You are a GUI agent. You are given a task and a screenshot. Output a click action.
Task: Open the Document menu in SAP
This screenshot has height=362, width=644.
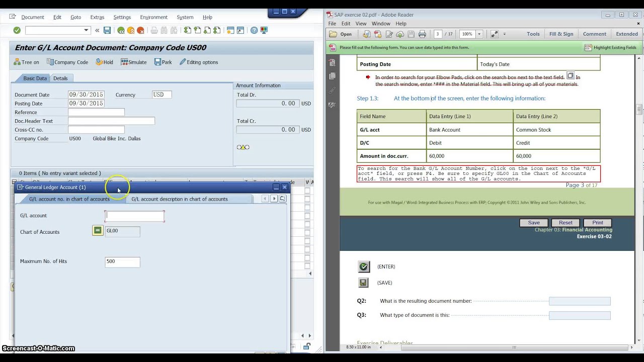click(33, 17)
